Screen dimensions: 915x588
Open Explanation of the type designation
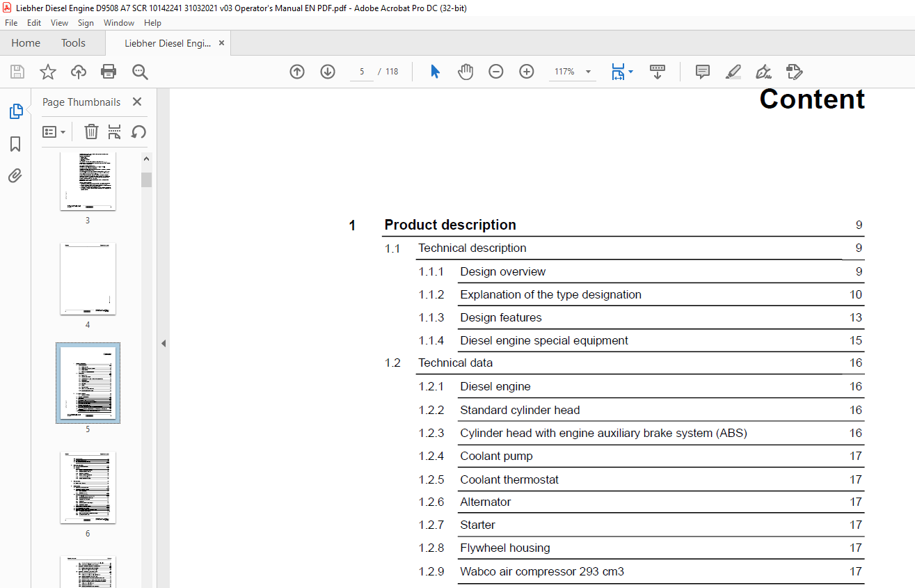click(551, 295)
